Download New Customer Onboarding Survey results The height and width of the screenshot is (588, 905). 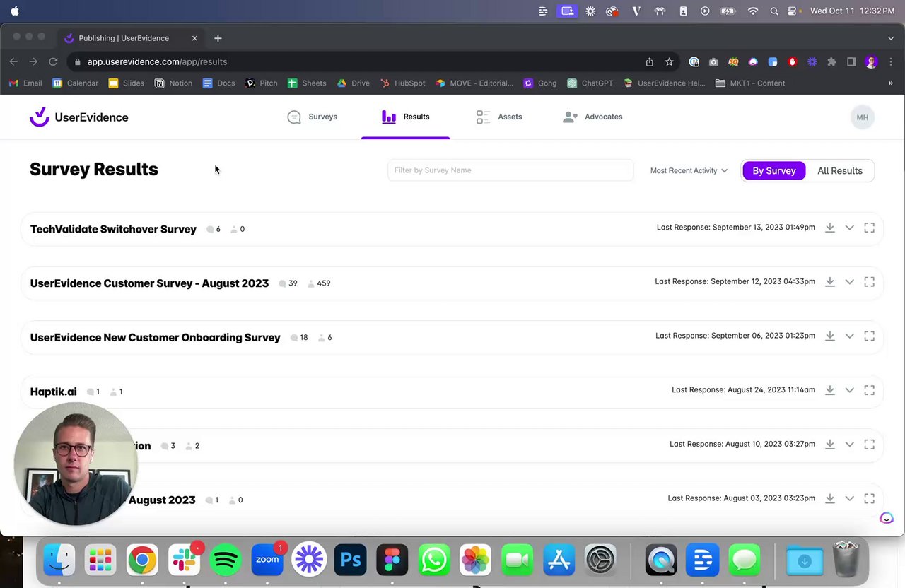(x=830, y=336)
